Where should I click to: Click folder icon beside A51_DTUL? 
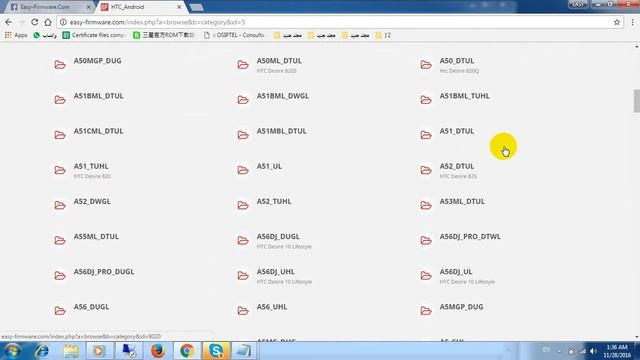click(x=426, y=135)
